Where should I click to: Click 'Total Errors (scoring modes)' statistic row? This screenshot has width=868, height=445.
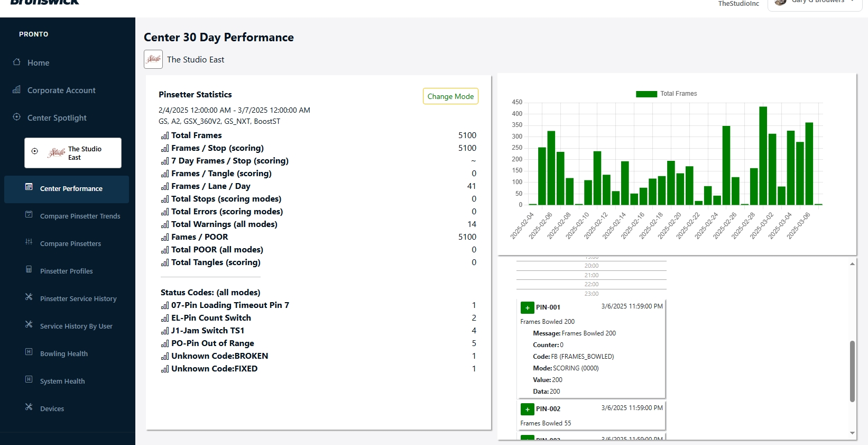[x=318, y=212]
